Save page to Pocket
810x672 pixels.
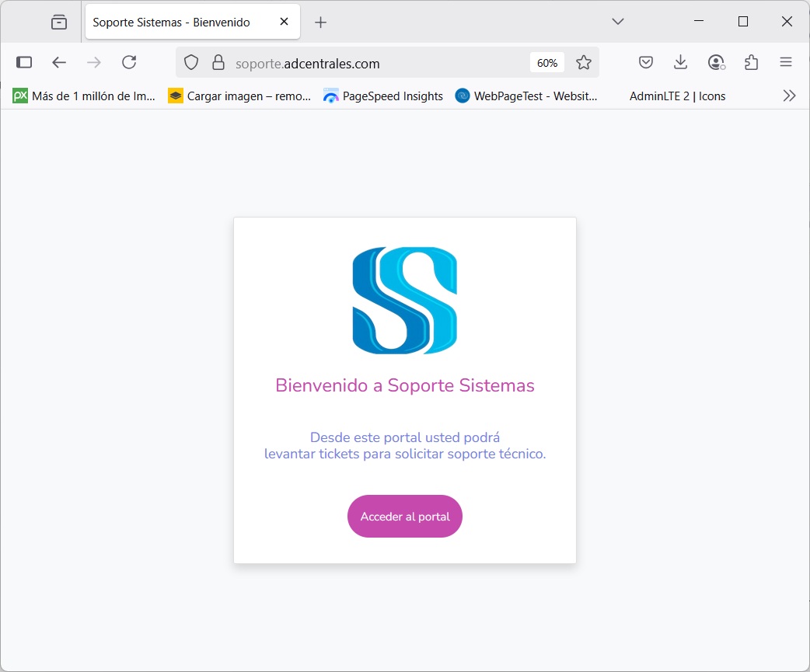[x=645, y=62]
